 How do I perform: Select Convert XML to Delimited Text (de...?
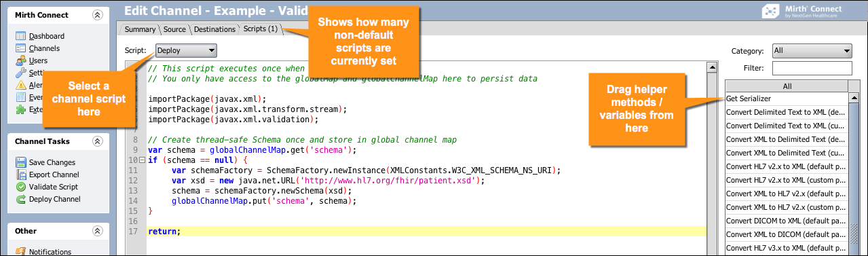pos(787,139)
